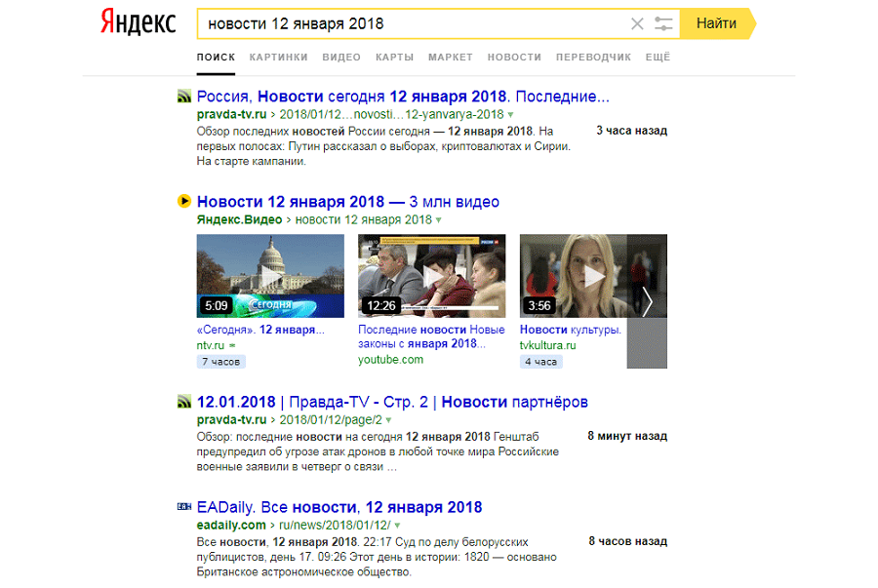Expand the dropdown arrow after Яндекс.Видео breadcrumb
Viewport: 878px width, 588px height.
(438, 220)
